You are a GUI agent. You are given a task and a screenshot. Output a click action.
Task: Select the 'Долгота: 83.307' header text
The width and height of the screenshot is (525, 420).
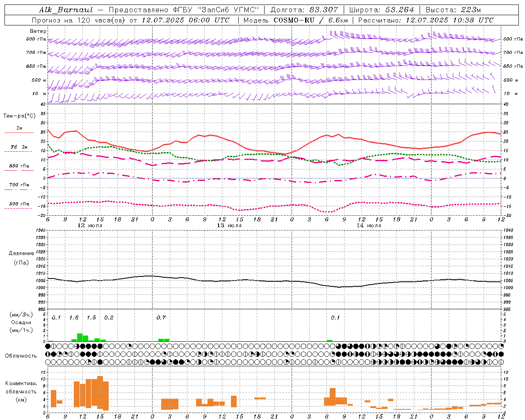pyautogui.click(x=304, y=10)
